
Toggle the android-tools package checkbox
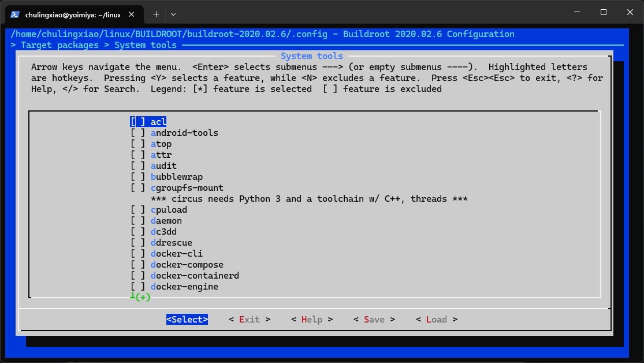(x=137, y=133)
